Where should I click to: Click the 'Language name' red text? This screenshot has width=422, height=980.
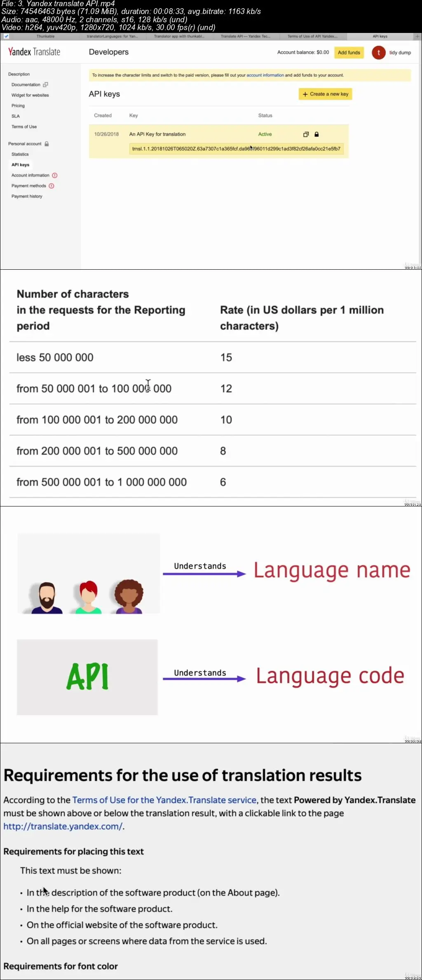332,571
